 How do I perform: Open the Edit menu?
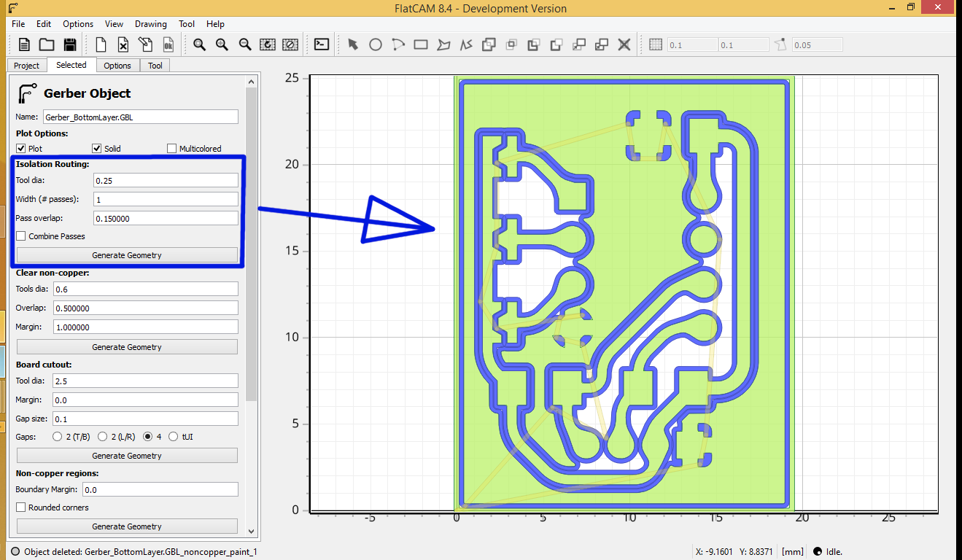pyautogui.click(x=44, y=24)
